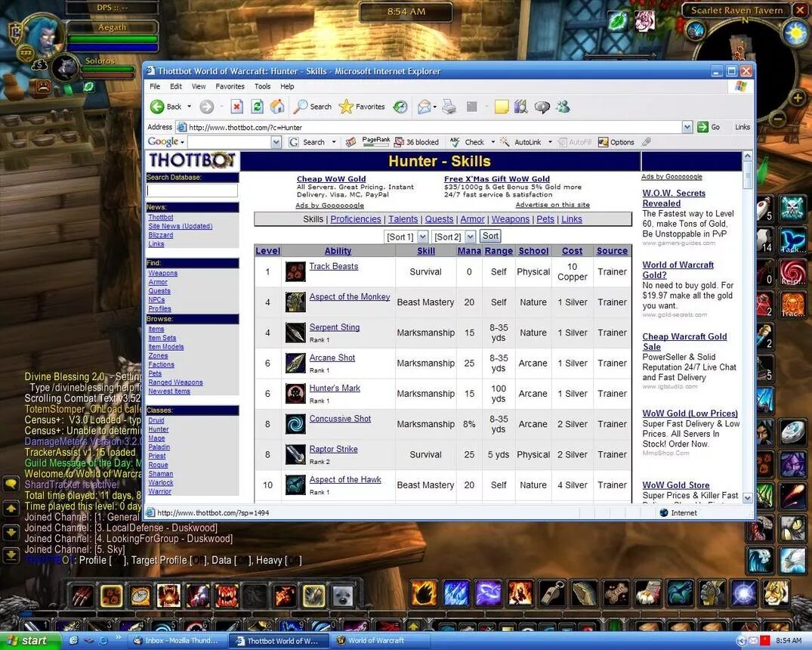
Task: Click the Aspect of the Hawk icon
Action: pos(295,485)
